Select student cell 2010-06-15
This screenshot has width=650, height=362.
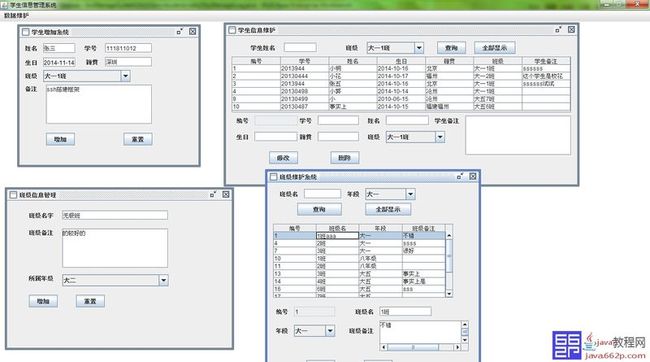pos(401,99)
